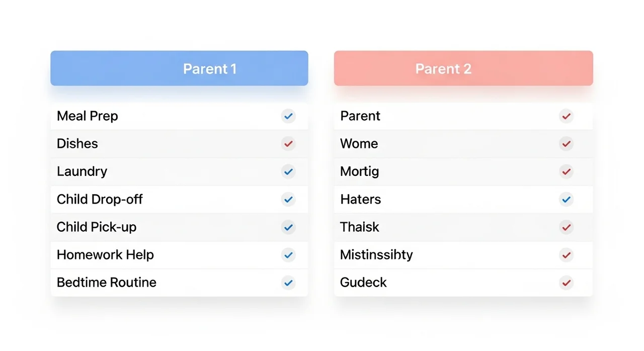Toggle the Thaisk row checkmark
This screenshot has height=351, width=644.
pos(566,227)
